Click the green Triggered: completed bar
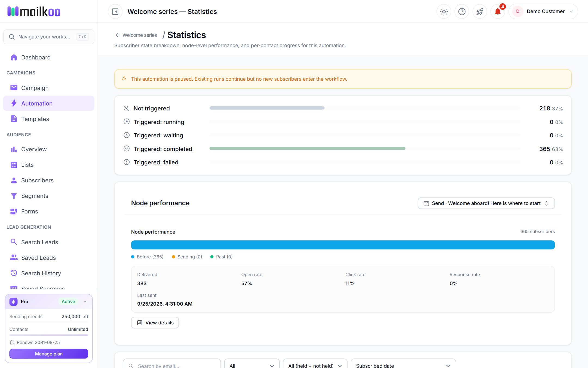The image size is (588, 368). [x=307, y=149]
